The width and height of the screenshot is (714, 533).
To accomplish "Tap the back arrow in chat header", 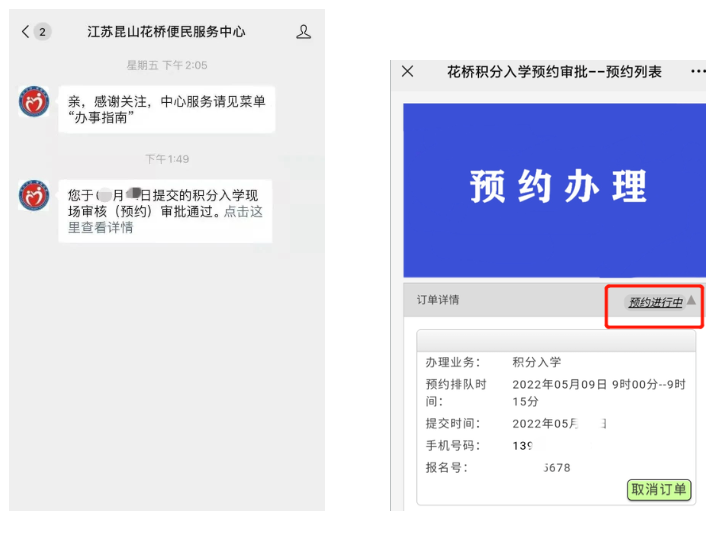I will click(x=26, y=32).
